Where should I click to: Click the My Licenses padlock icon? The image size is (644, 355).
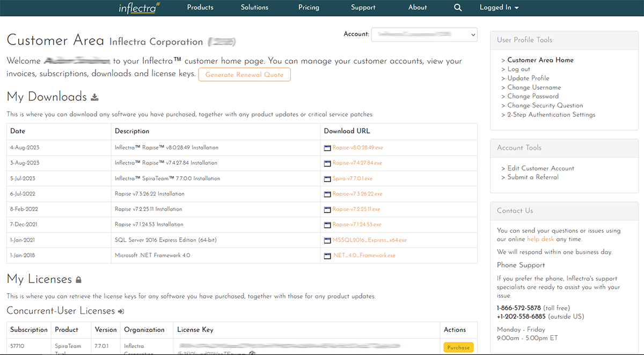(78, 280)
